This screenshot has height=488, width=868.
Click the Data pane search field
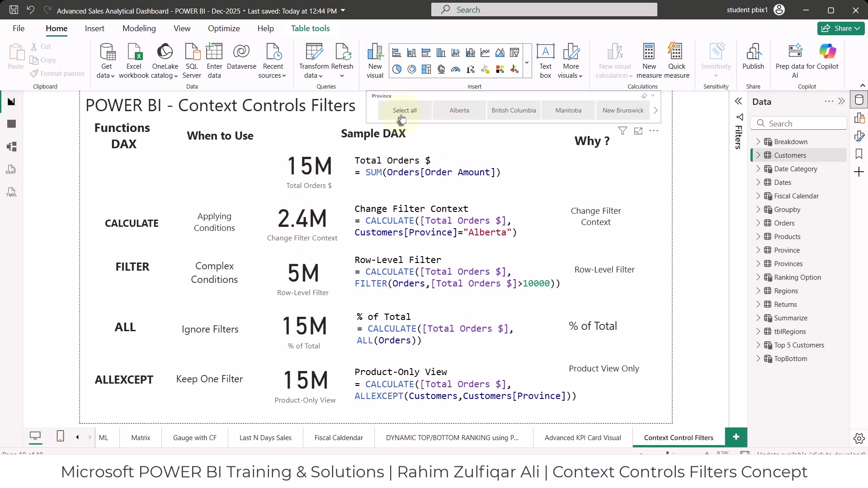(799, 123)
